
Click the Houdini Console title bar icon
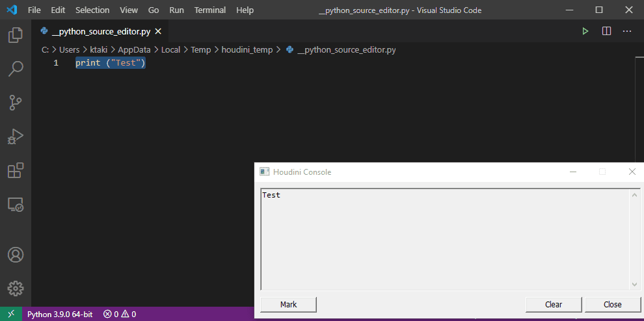point(265,172)
